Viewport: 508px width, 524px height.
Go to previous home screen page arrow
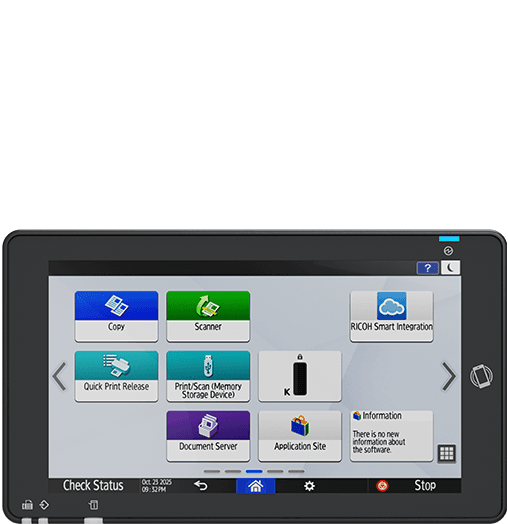pyautogui.click(x=60, y=376)
